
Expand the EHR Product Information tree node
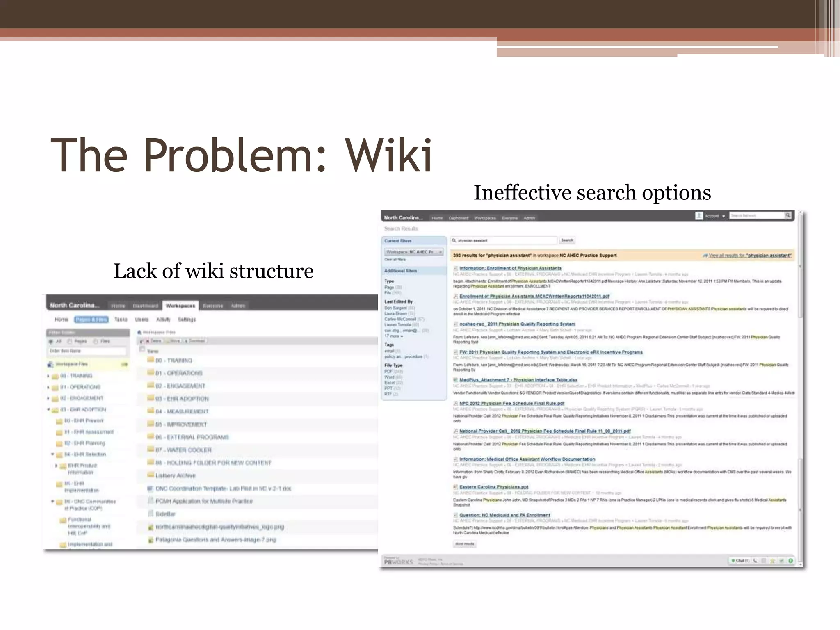tap(57, 466)
